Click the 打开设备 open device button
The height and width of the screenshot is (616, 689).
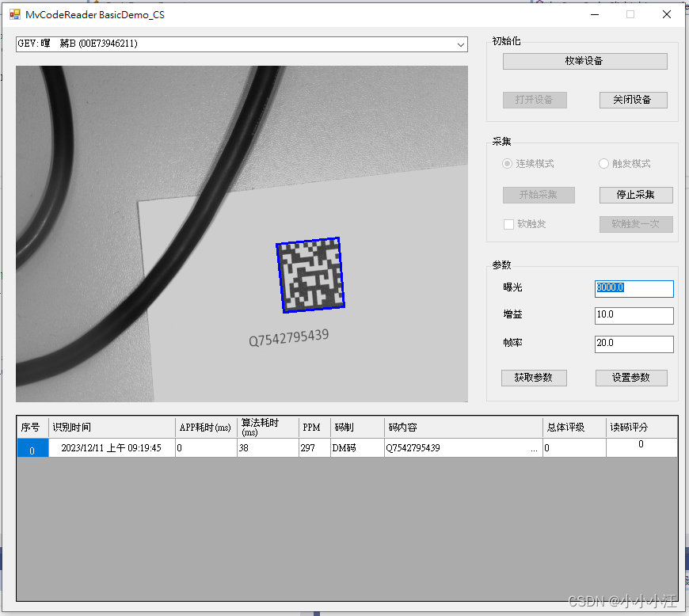[535, 100]
